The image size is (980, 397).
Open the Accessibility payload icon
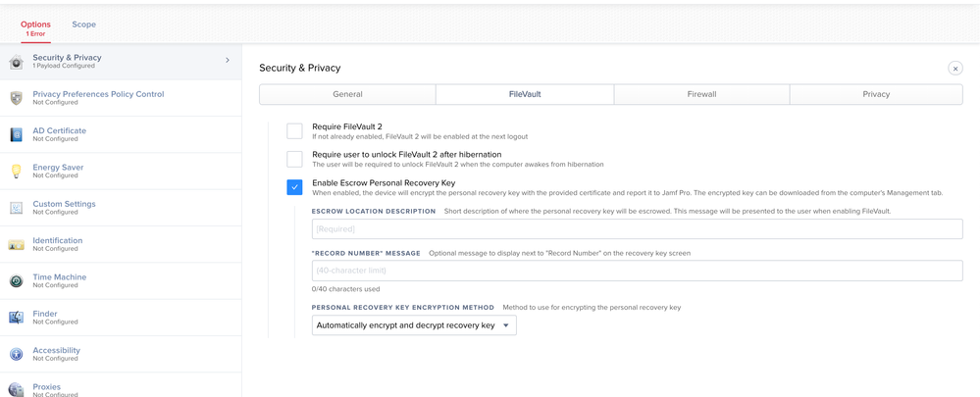(x=17, y=354)
